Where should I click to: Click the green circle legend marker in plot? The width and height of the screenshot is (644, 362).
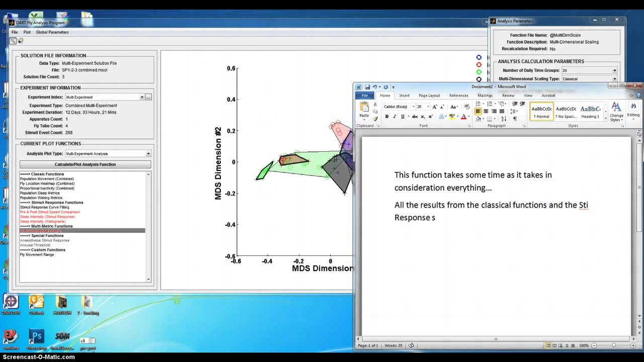pos(479,72)
